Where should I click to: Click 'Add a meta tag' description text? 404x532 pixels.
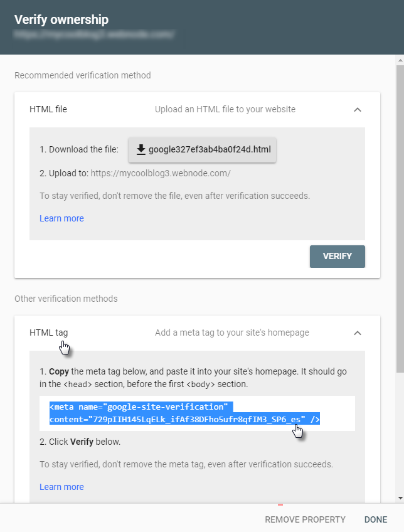[232, 332]
